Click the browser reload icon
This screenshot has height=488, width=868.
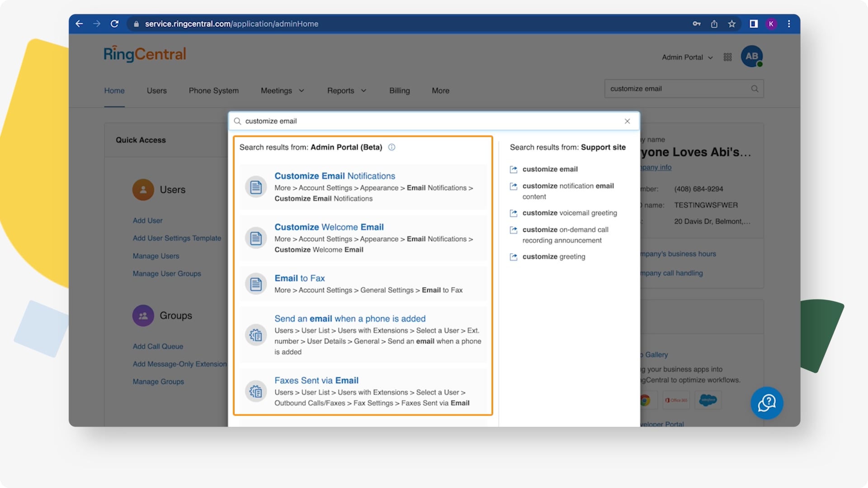tap(114, 23)
